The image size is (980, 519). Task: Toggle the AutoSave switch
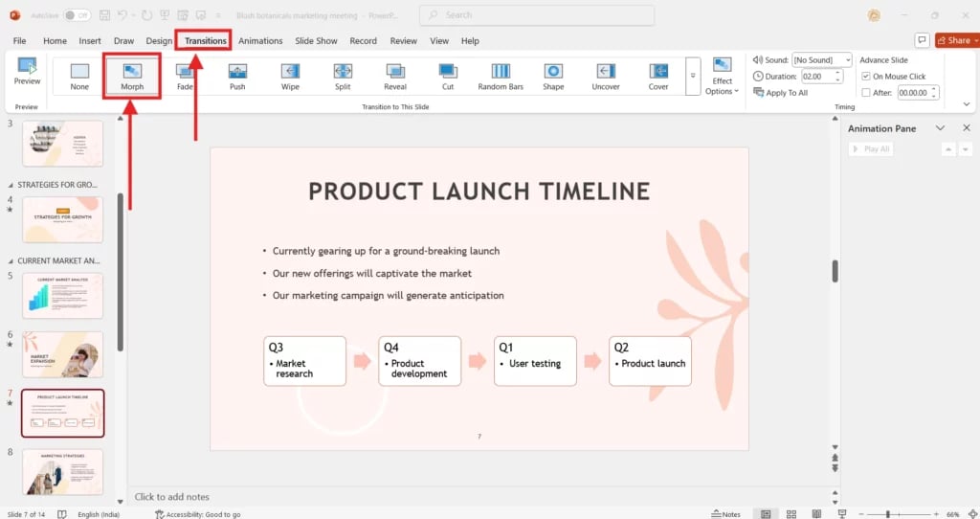pos(77,15)
